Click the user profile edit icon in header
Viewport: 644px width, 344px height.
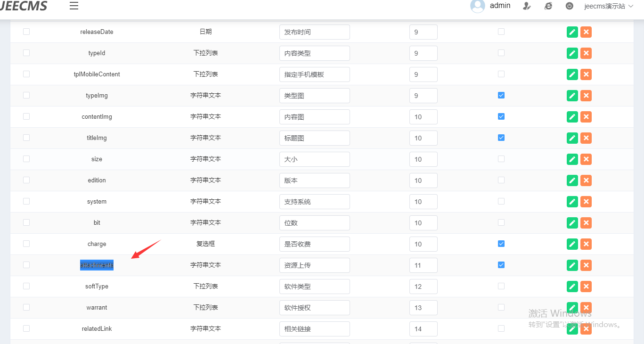point(527,6)
